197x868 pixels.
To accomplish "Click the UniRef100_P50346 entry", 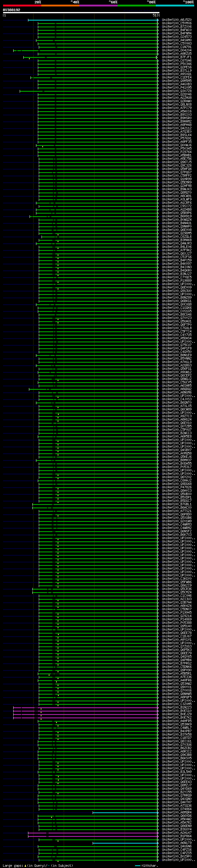I will click(x=177, y=64).
